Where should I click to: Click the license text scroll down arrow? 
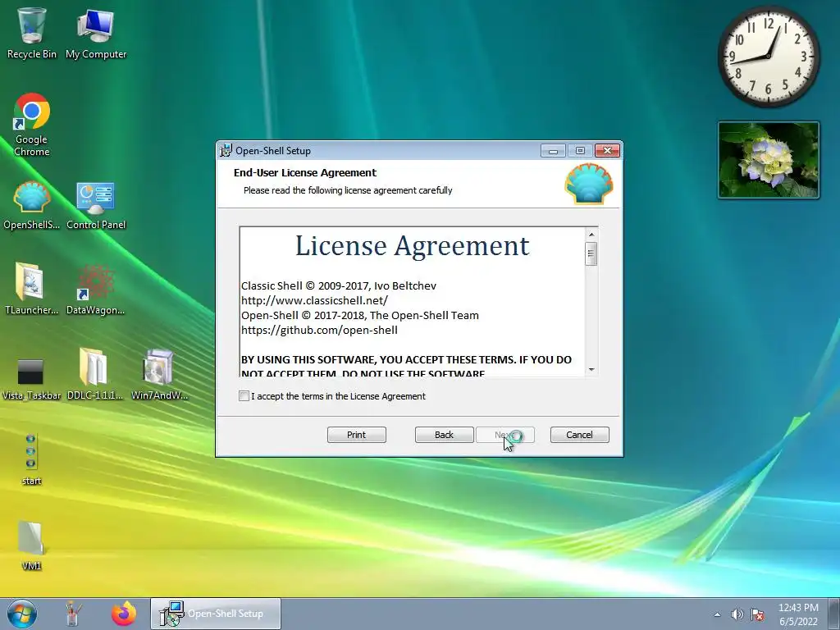point(591,370)
